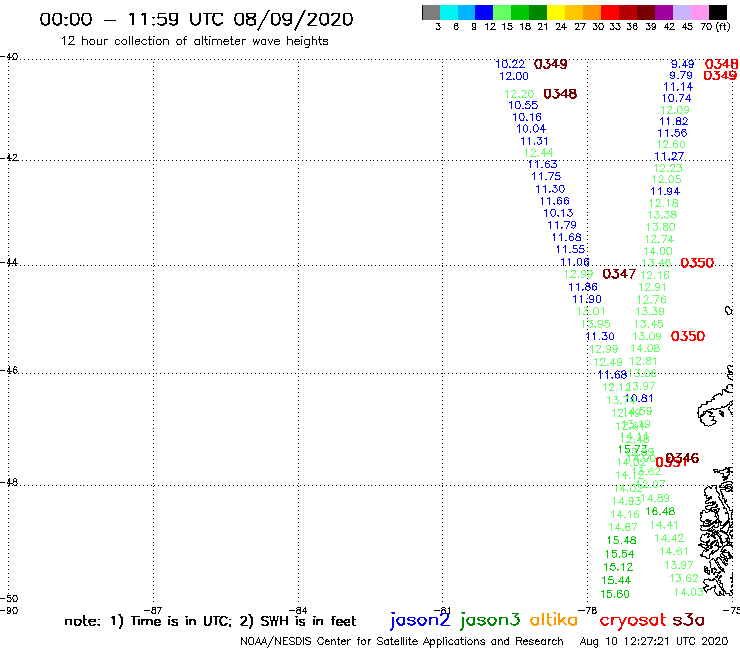
Task: Click the green value 12.20
Action: 519,94
